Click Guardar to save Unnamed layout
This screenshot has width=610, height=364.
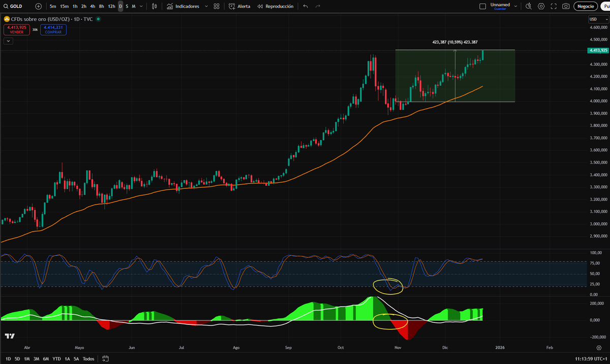tap(500, 9)
